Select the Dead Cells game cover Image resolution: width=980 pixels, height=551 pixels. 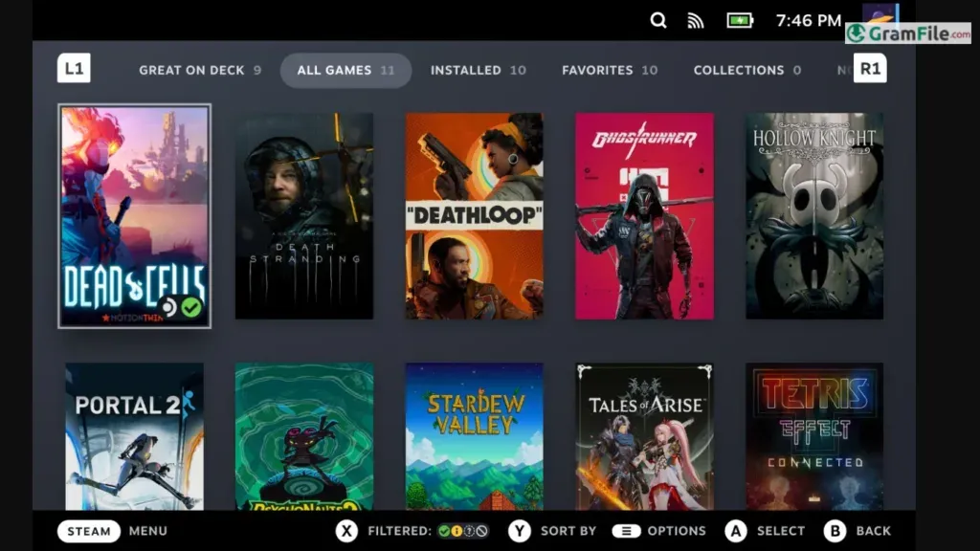134,216
